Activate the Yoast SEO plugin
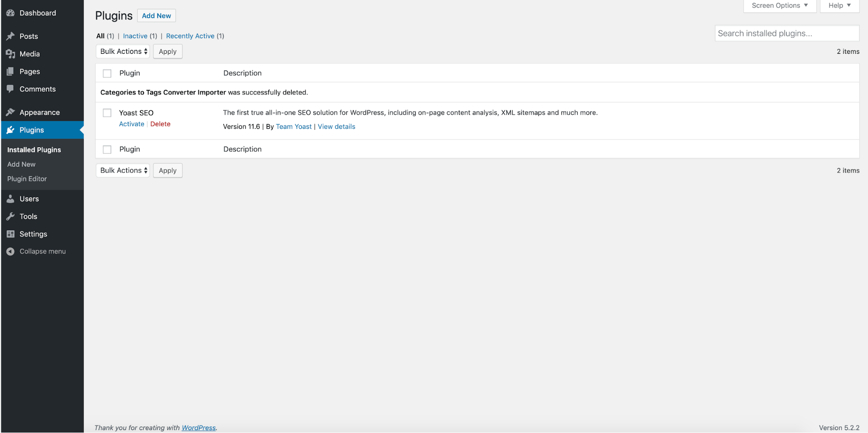 pyautogui.click(x=132, y=124)
